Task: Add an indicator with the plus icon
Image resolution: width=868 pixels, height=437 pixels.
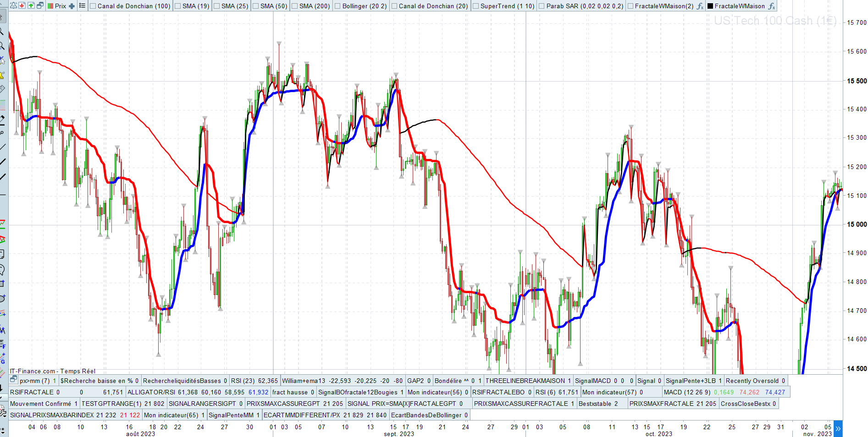Action: coord(72,6)
